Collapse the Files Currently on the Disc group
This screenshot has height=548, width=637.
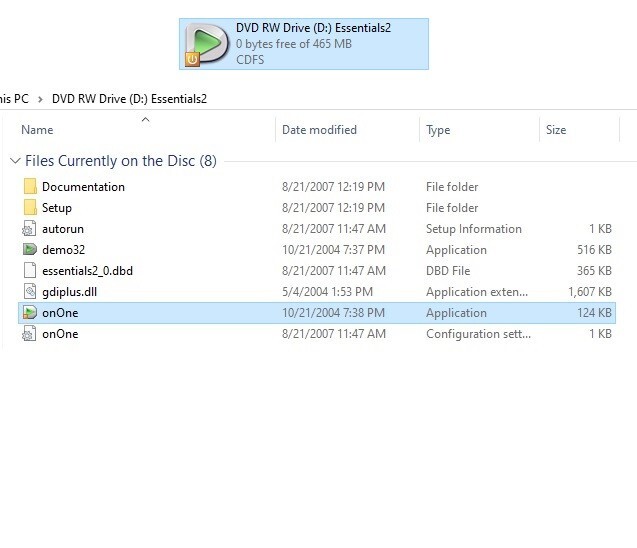15,161
